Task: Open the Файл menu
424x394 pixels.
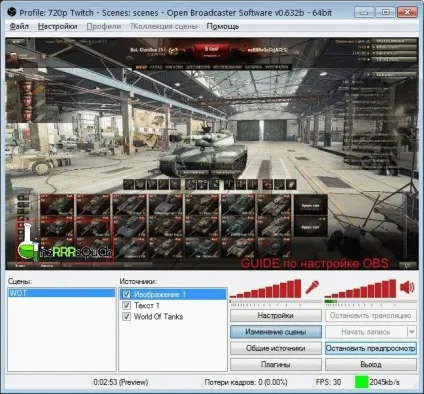Action: coord(19,26)
